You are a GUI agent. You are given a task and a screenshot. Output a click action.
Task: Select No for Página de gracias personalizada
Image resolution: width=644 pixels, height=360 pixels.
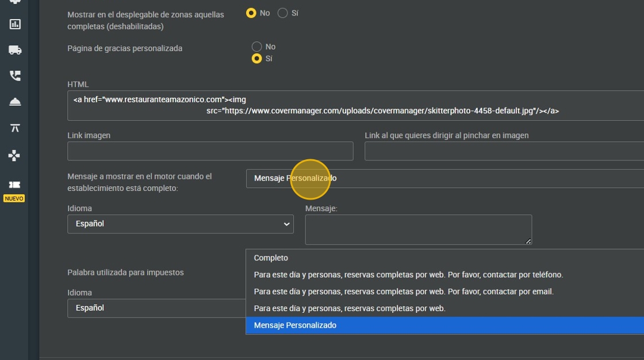[x=256, y=47]
